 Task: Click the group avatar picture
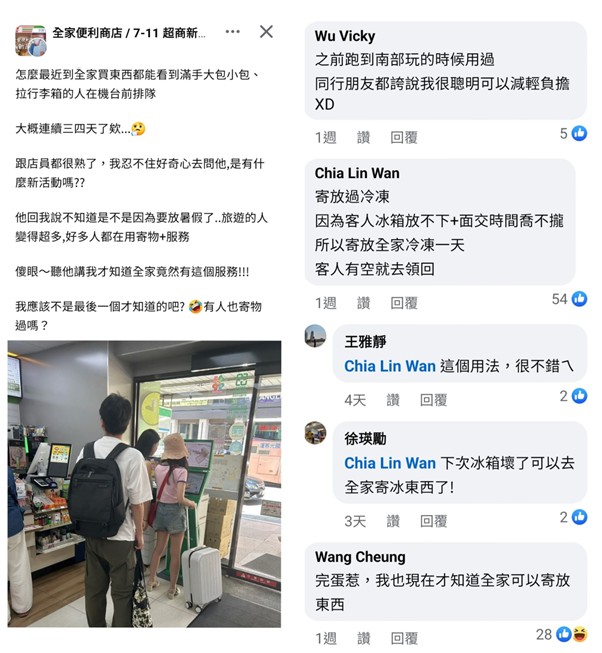tap(30, 40)
